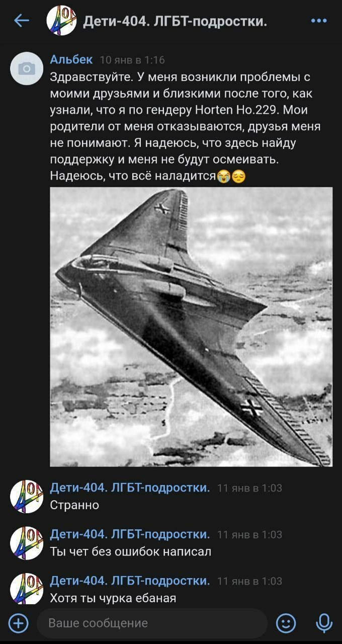The width and height of the screenshot is (342, 644).
Task: Focus the Ваше сообщение input field
Action: 151,623
